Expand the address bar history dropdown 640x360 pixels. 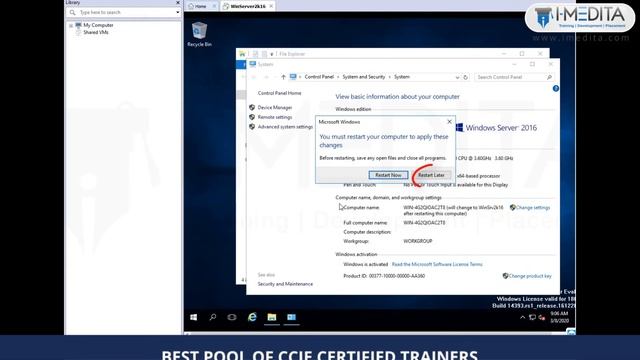pyautogui.click(x=457, y=77)
